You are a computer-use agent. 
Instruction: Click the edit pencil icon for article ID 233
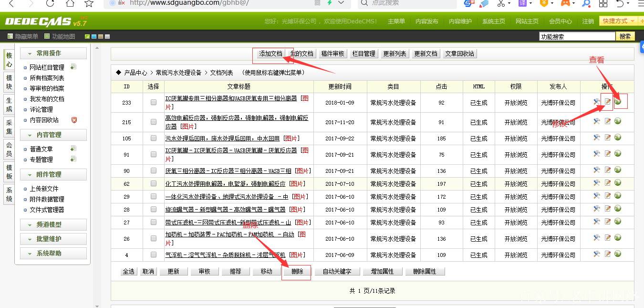[607, 101]
